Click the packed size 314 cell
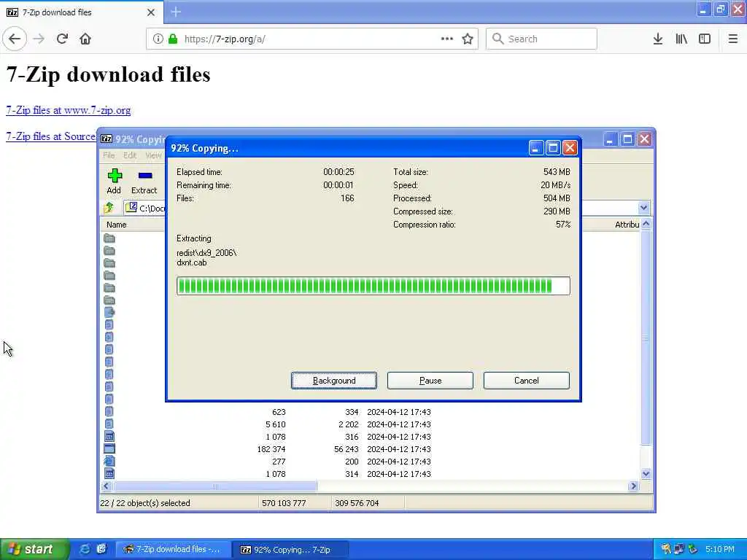The height and width of the screenshot is (560, 747). (x=352, y=474)
